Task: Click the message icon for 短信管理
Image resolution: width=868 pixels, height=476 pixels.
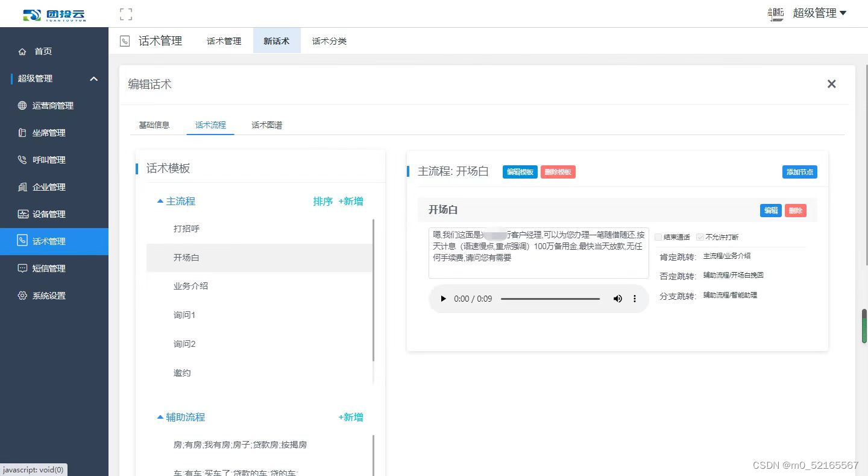Action: pyautogui.click(x=23, y=268)
